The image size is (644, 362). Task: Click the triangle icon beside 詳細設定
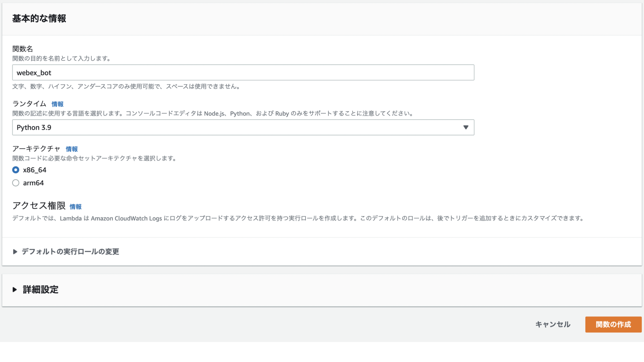(15, 290)
